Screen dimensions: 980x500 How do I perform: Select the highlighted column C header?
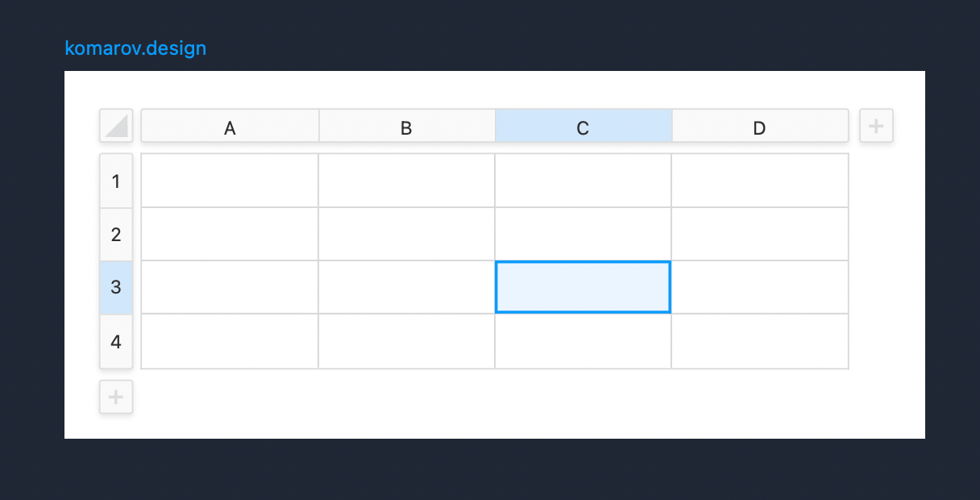click(x=583, y=126)
